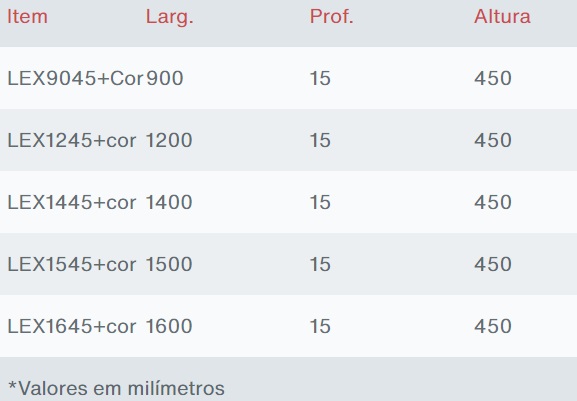Click the 1500 width value
The width and height of the screenshot is (577, 401).
169,264
